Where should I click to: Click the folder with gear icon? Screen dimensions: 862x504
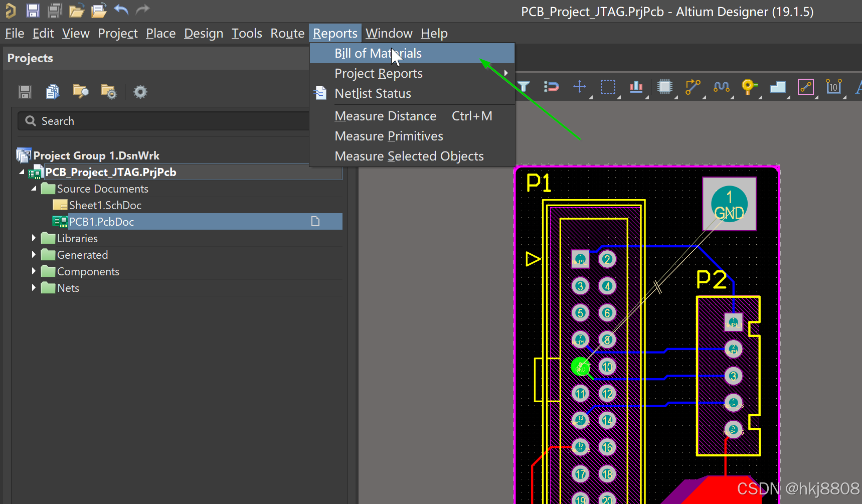coord(109,91)
